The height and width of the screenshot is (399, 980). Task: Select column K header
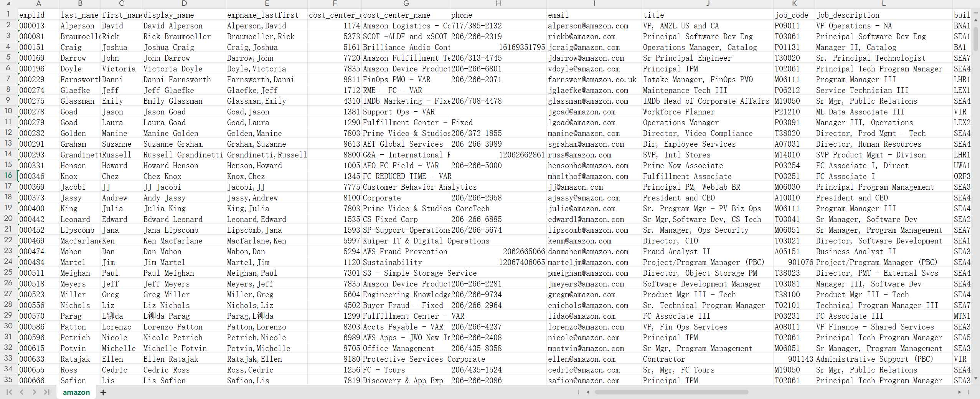click(794, 4)
